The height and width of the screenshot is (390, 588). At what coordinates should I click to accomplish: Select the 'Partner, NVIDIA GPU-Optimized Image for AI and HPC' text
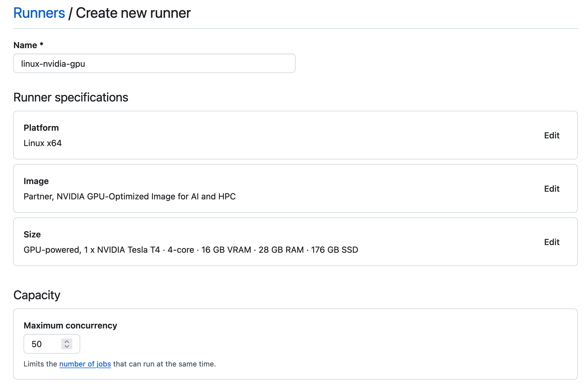point(130,196)
